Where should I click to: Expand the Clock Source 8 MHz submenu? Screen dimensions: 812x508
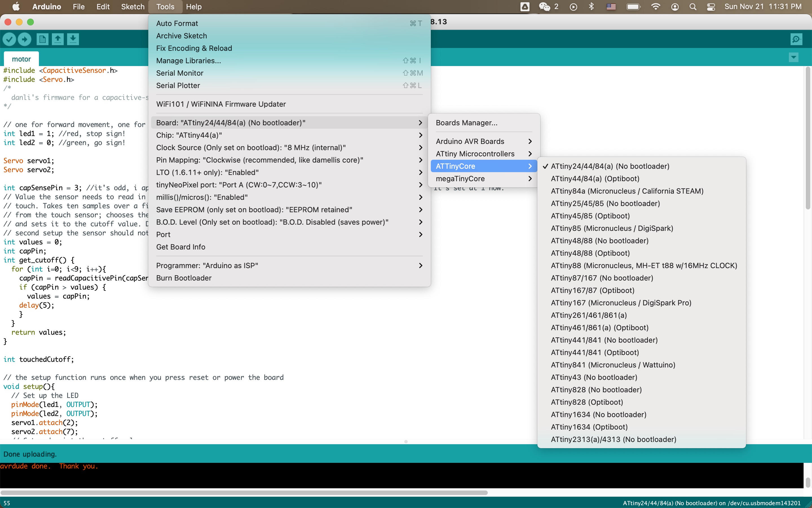pos(289,148)
